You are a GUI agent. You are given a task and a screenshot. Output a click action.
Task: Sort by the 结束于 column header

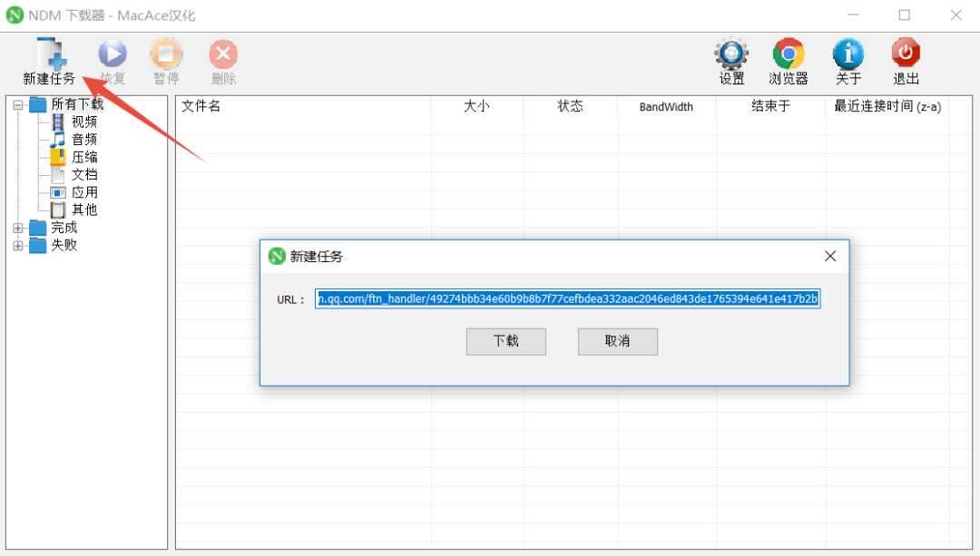pos(770,106)
